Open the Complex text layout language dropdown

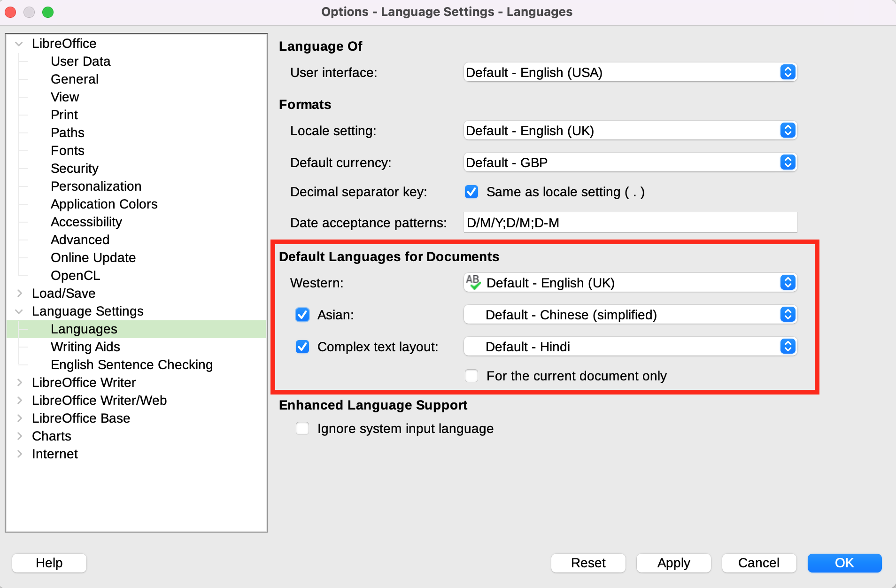[x=630, y=346]
